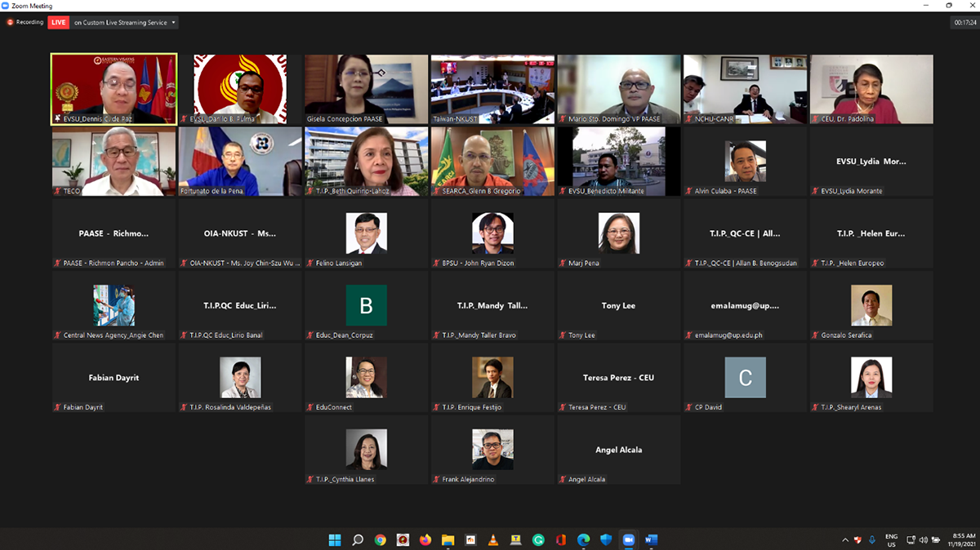Screen dimensions: 980x550
Task: Select the Fabian Dayrit participant tile
Action: [114, 378]
